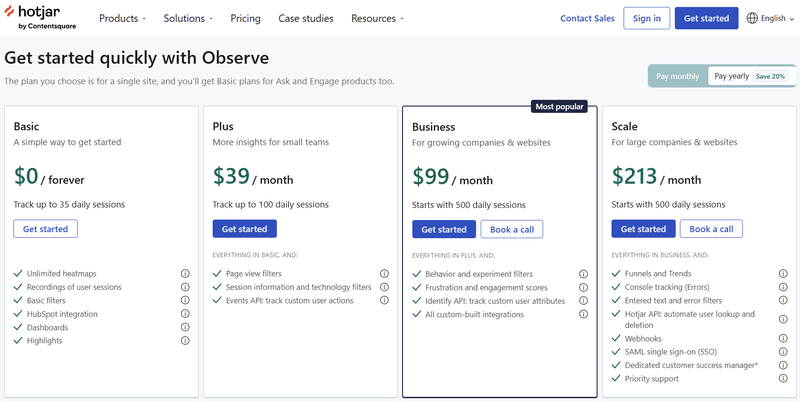Show info for SAML single sign-on

(783, 352)
